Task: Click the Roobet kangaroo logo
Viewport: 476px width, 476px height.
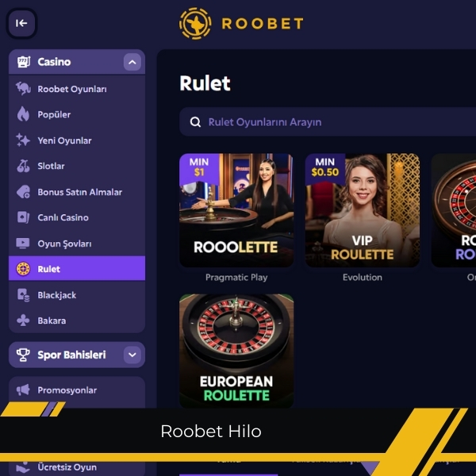Action: click(x=195, y=23)
